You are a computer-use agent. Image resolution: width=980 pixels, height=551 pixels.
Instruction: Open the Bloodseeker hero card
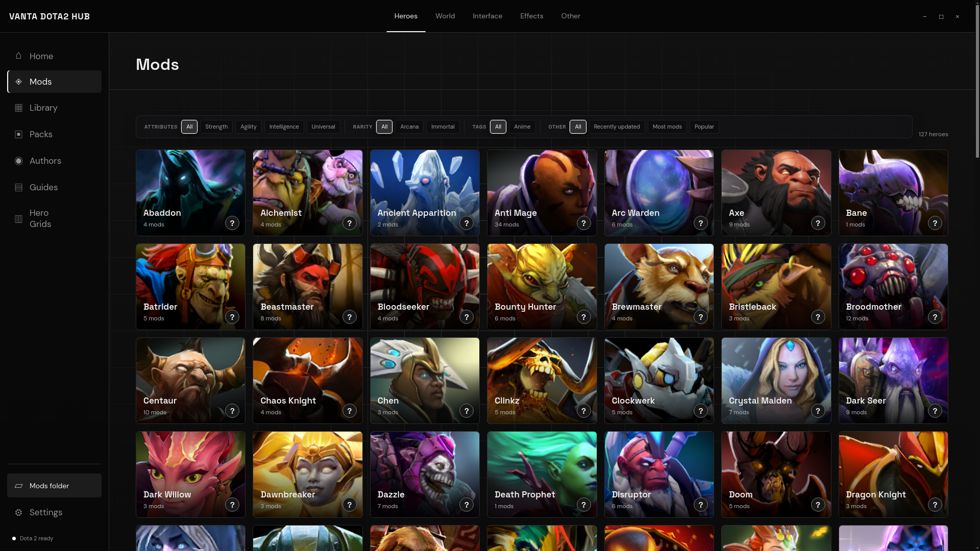coord(425,287)
